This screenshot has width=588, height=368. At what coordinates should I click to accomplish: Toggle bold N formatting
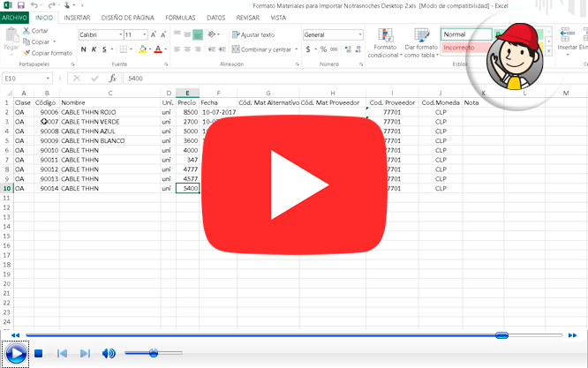84,49
